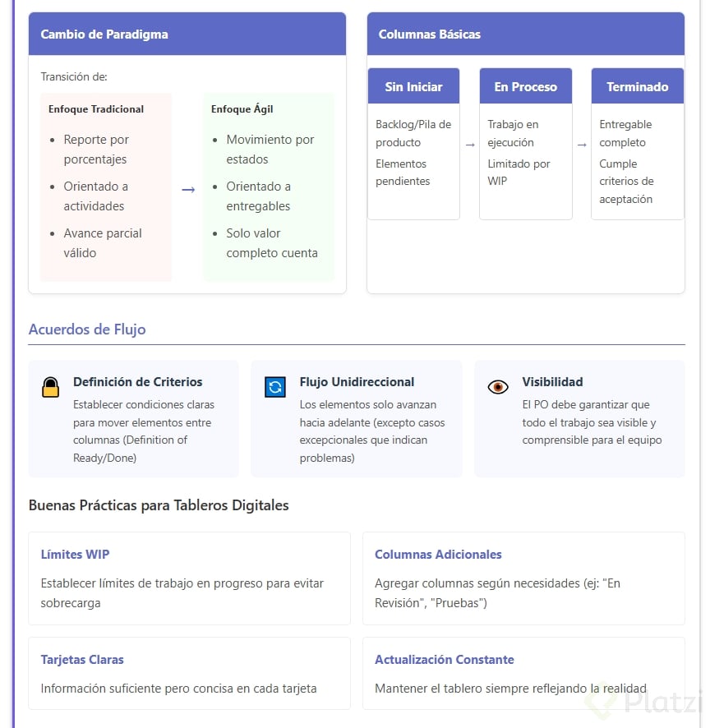Open the Actualización Constante card title
This screenshot has height=728, width=710.
coord(444,660)
